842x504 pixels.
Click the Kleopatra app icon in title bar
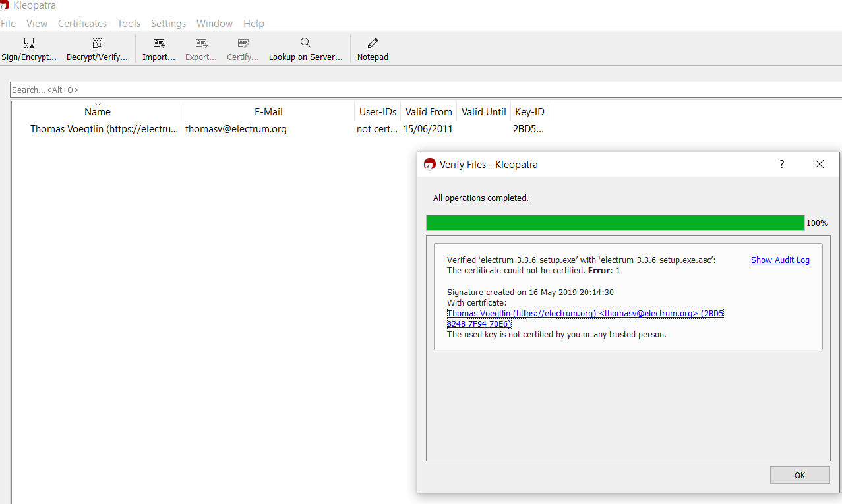point(4,5)
